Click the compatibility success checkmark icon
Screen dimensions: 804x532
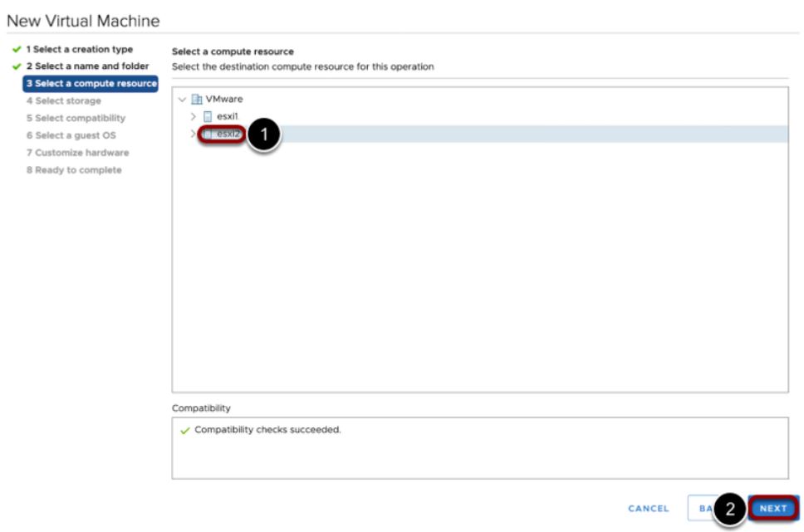(x=184, y=430)
